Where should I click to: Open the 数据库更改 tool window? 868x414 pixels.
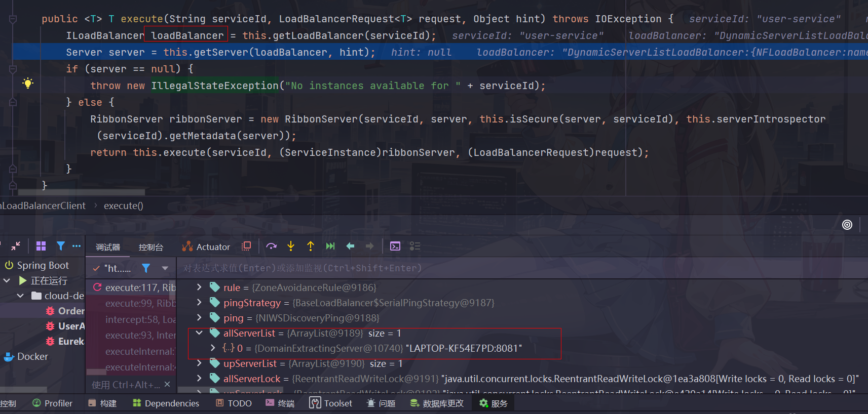point(437,403)
